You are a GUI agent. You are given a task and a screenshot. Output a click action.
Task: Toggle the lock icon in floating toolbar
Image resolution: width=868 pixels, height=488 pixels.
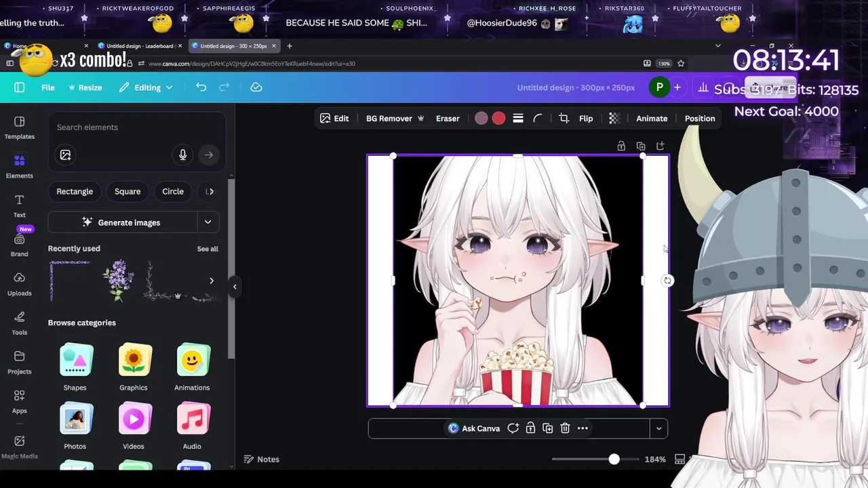click(530, 428)
